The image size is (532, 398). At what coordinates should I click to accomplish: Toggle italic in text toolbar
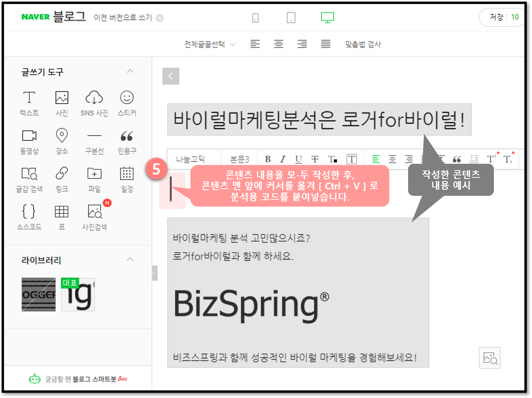(x=283, y=159)
